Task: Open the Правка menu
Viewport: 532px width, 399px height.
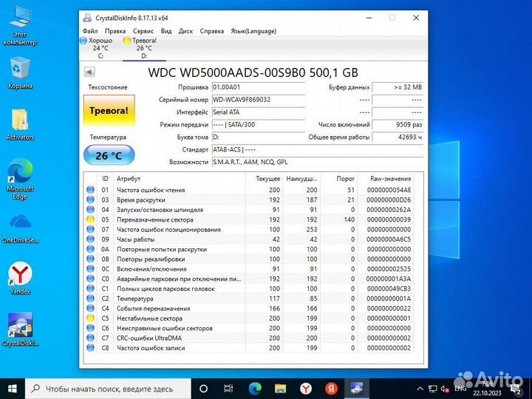Action: point(115,31)
